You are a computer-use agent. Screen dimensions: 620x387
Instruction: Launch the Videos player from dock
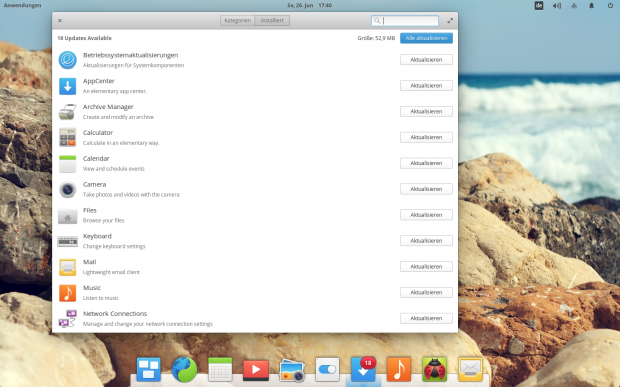(x=256, y=370)
